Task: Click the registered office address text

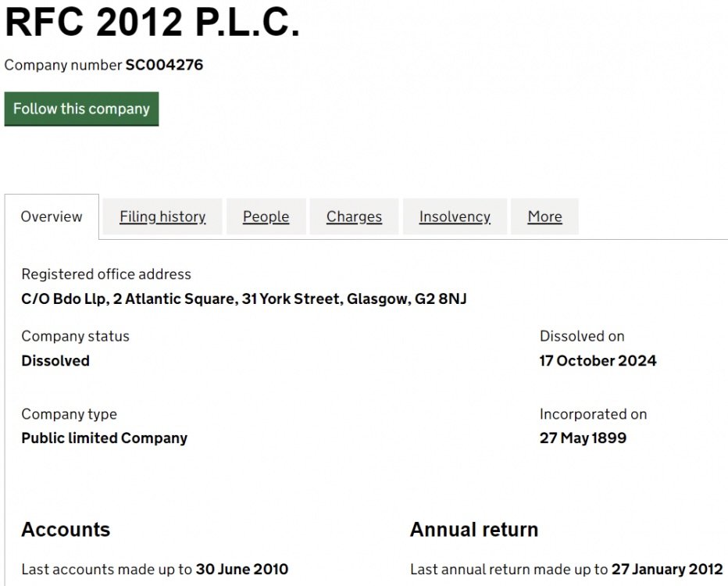Action: click(244, 298)
